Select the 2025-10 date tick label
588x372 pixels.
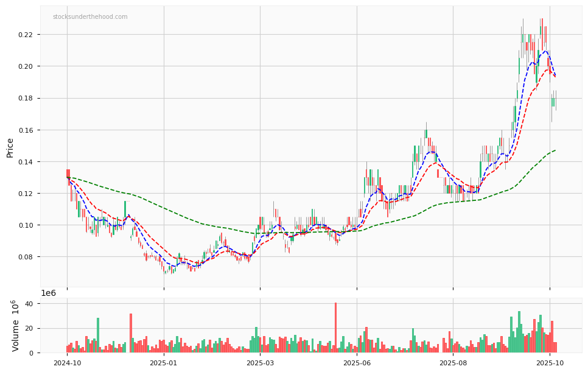click(x=550, y=363)
